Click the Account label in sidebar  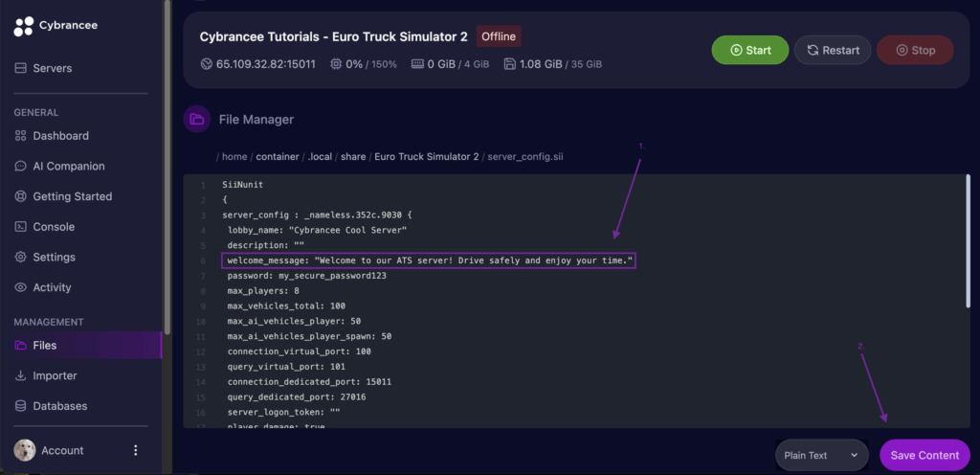point(62,450)
